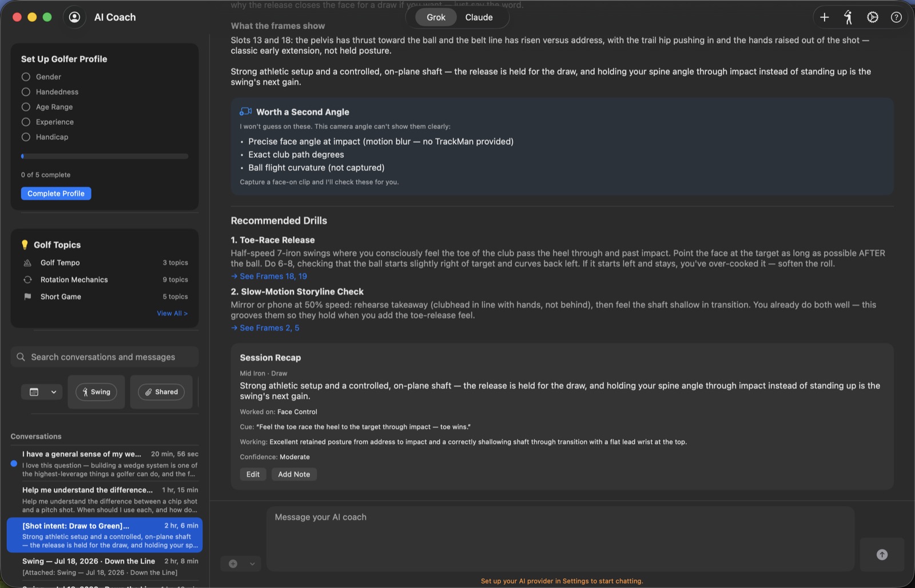Image resolution: width=915 pixels, height=588 pixels.
Task: Open the user profile avatar icon
Action: pos(74,17)
